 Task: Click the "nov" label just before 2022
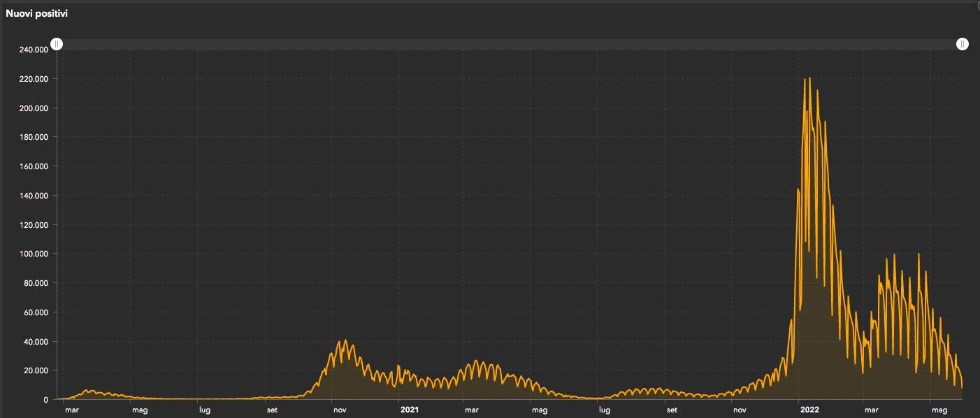click(740, 410)
